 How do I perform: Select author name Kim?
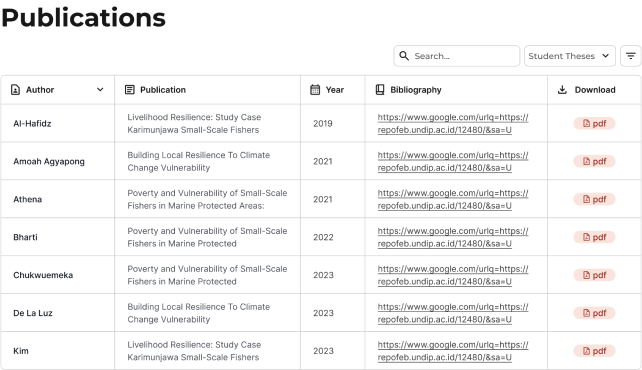(21, 351)
